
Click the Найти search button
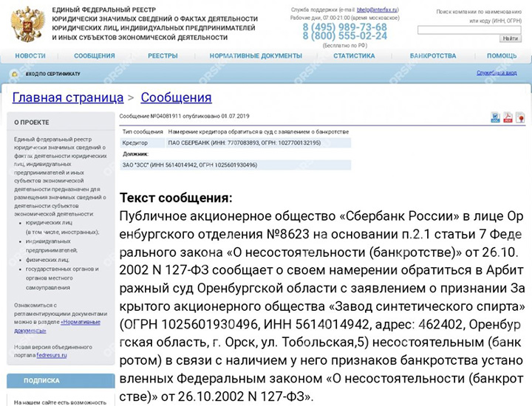511,38
